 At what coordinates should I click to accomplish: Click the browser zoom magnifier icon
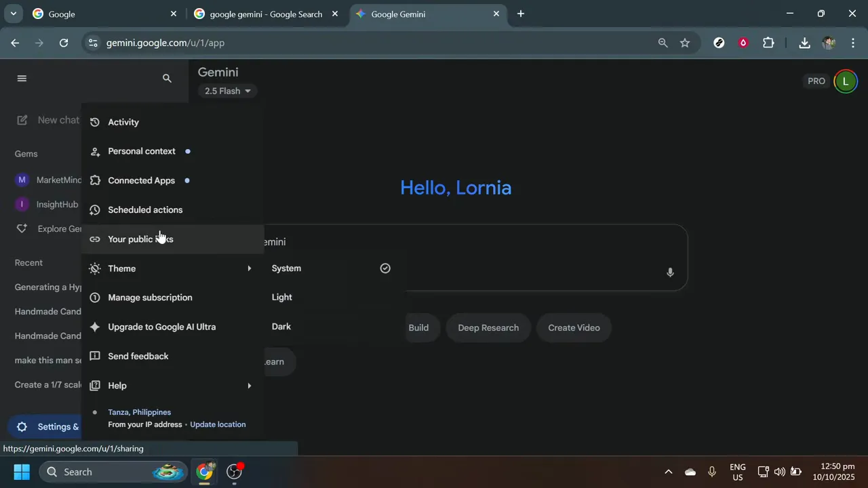click(663, 43)
